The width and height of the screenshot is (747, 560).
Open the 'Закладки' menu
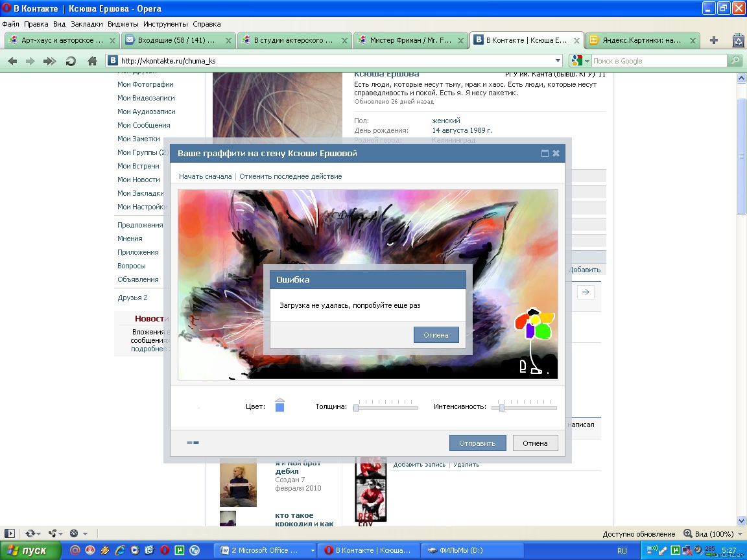(x=87, y=24)
